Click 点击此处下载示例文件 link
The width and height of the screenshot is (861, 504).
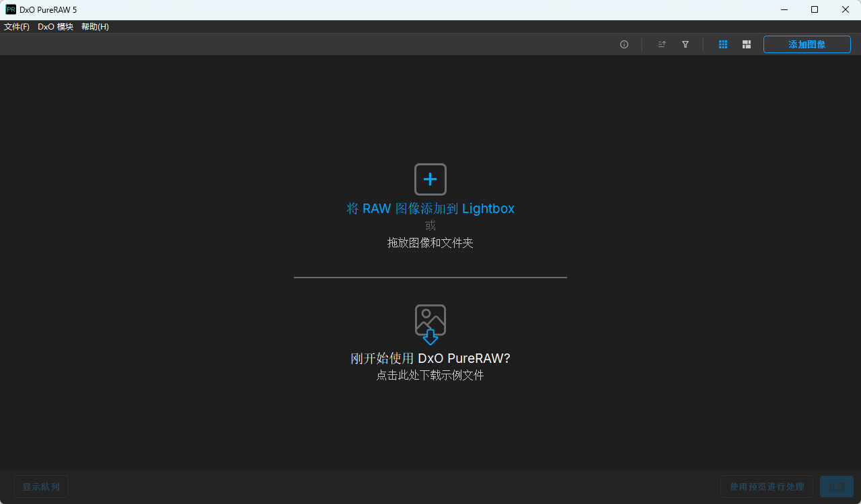tap(430, 375)
